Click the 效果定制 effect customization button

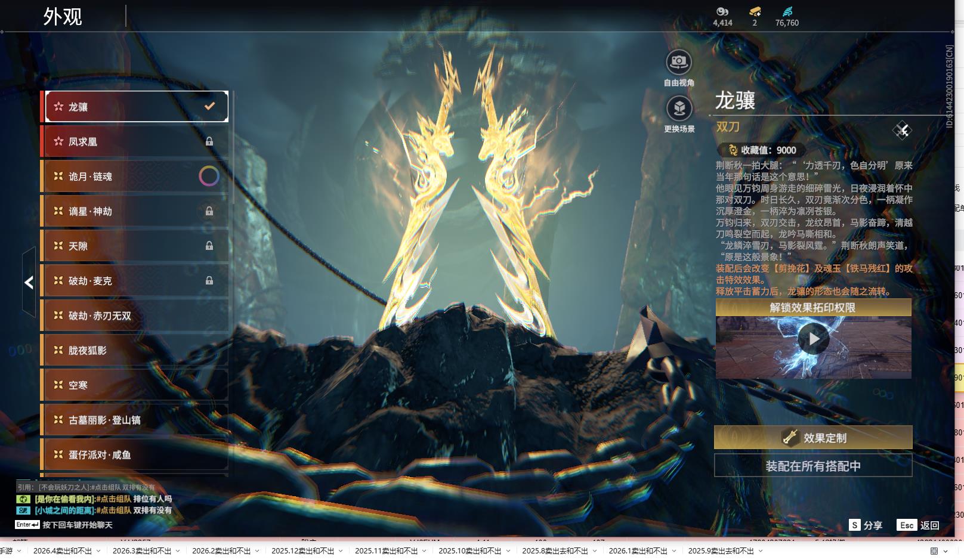point(813,438)
